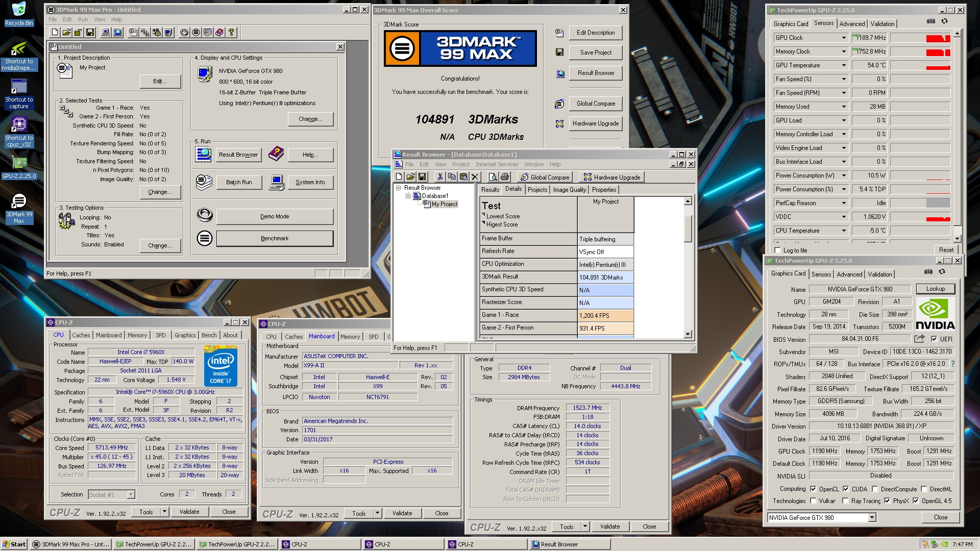Open the GPU Clock sensor dropdown arrow
Viewport: 980px width, 551px height.
click(x=844, y=38)
